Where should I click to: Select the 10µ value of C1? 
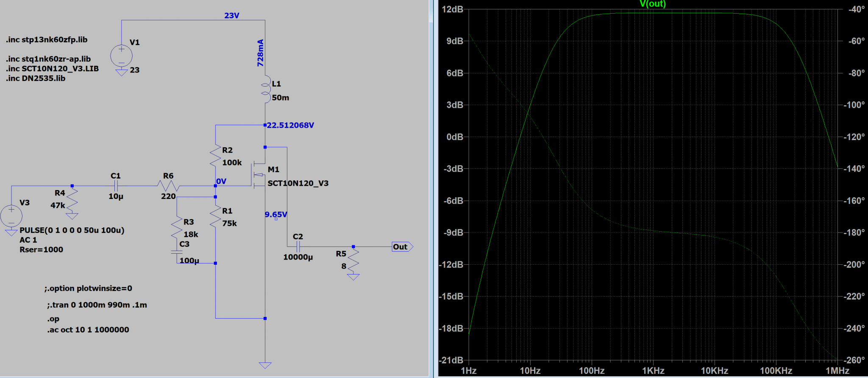[116, 196]
